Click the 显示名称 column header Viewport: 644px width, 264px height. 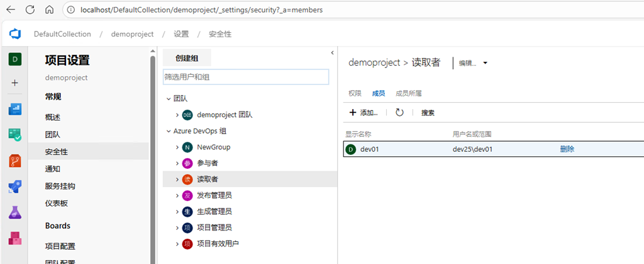[x=358, y=134]
